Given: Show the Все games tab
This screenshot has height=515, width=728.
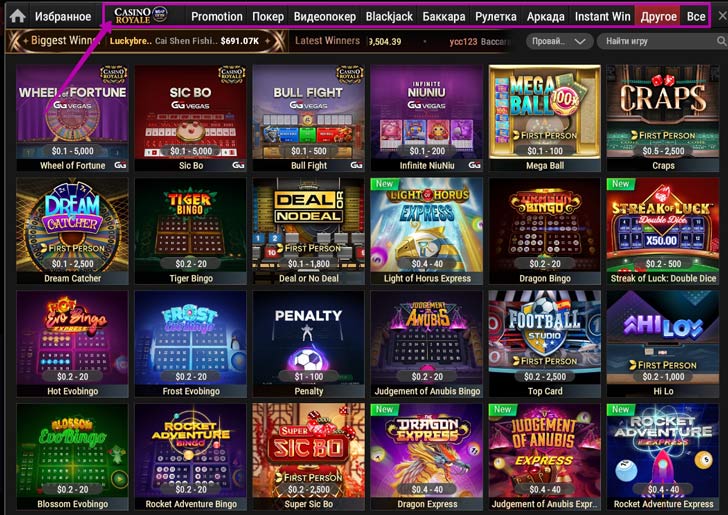Looking at the screenshot, I should click(696, 17).
